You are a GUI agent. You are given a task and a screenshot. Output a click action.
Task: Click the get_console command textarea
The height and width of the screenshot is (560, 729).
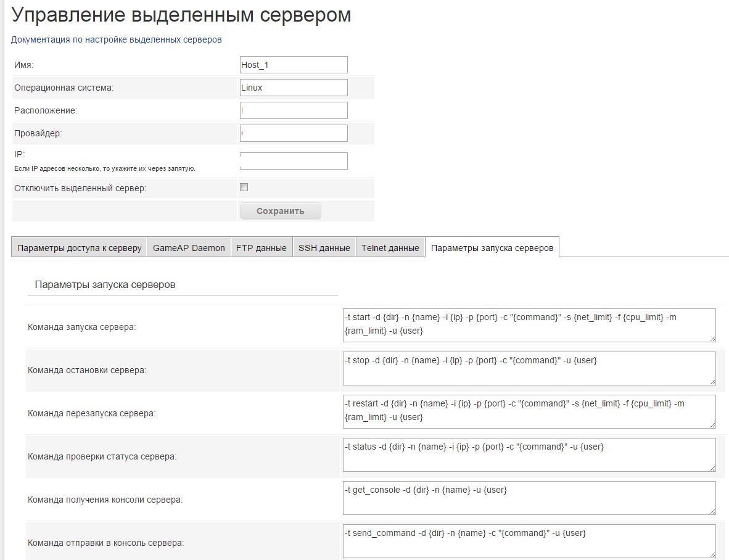(529, 498)
